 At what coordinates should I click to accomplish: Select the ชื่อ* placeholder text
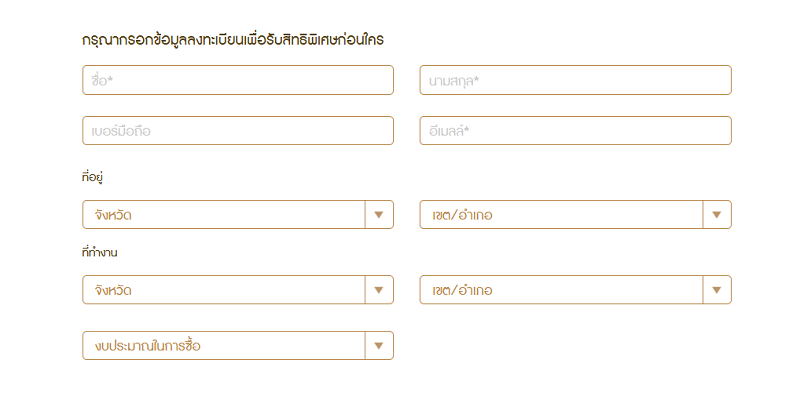102,80
